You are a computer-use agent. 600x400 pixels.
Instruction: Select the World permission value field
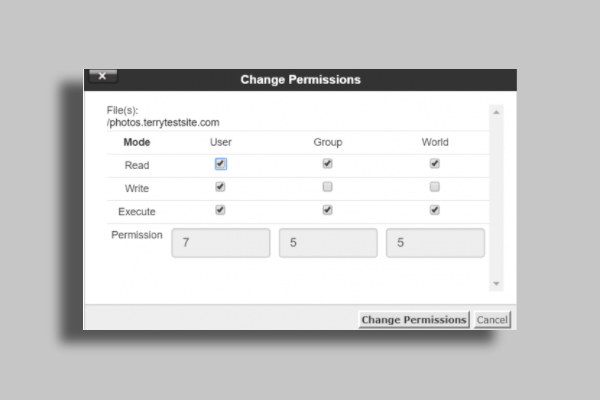(x=435, y=243)
